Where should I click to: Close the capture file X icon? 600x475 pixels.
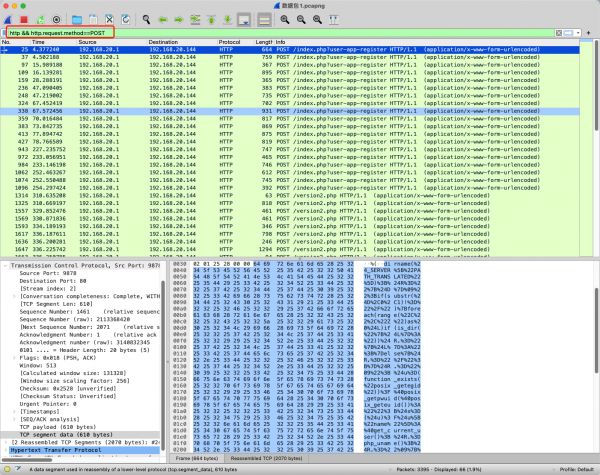109,20
